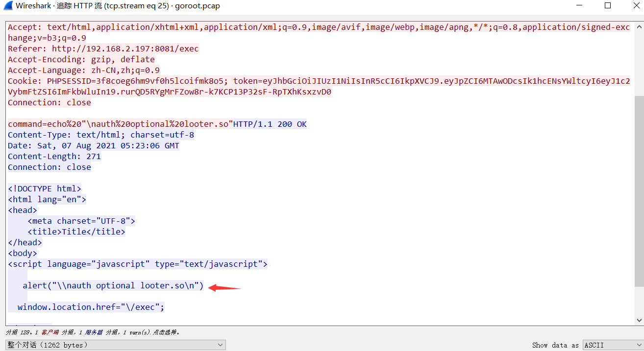Click the command=echo POST body text

coord(121,124)
